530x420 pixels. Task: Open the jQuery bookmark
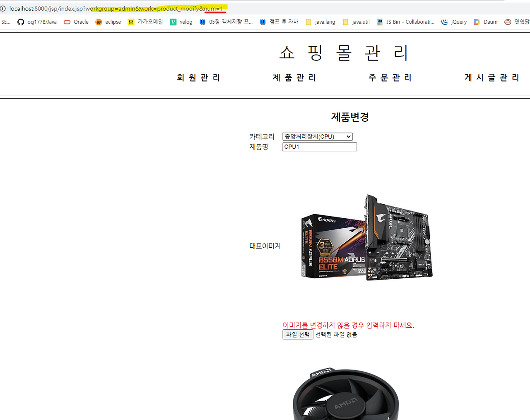point(454,22)
